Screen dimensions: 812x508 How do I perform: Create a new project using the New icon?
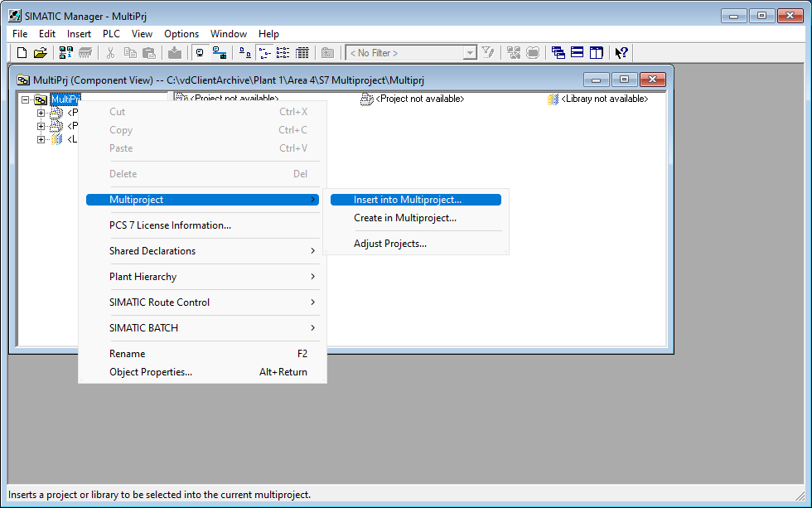click(x=21, y=52)
